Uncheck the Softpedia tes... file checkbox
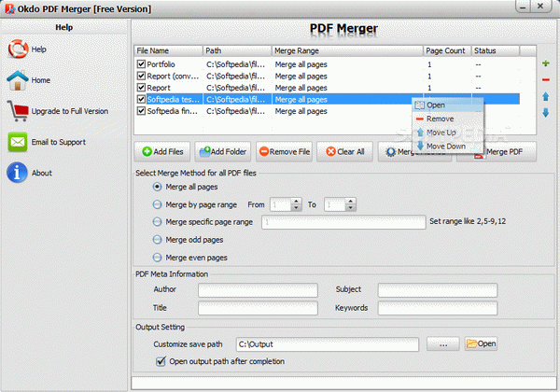The height and width of the screenshot is (392, 560). click(141, 99)
